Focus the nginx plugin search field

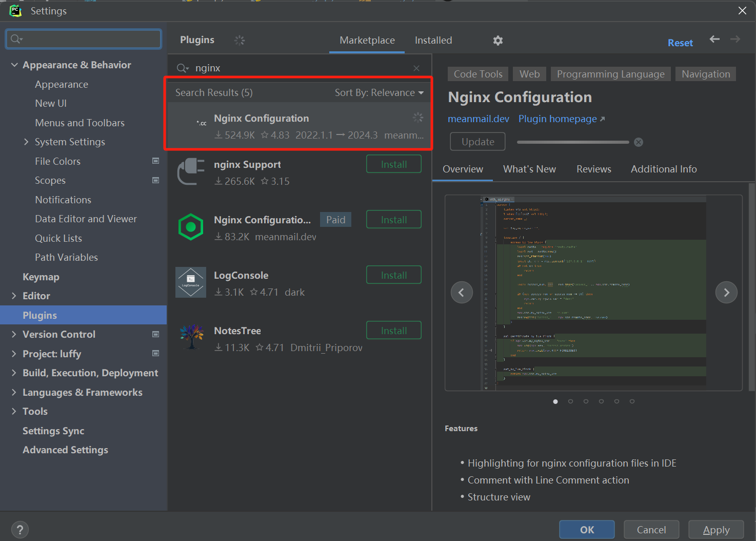(300, 68)
